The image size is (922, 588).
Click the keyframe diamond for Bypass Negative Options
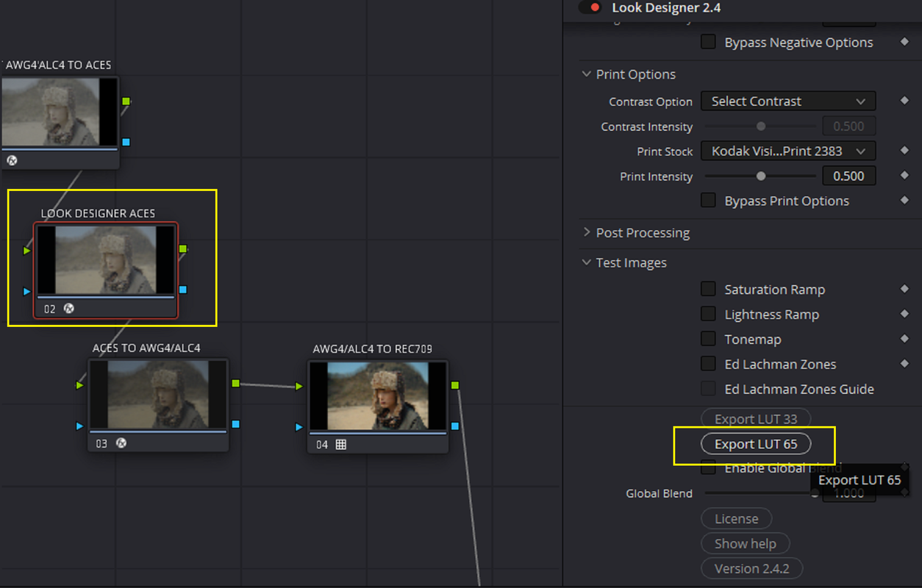(x=905, y=43)
